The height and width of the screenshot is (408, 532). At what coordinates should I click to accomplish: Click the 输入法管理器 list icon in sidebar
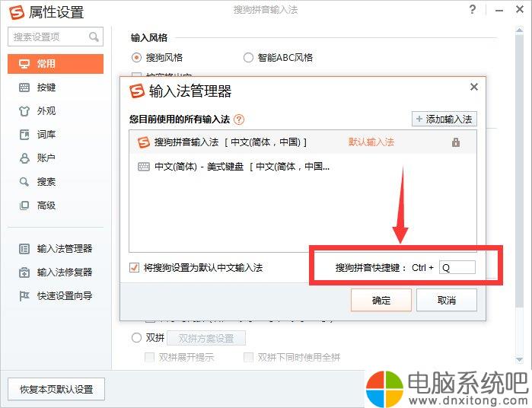click(24, 249)
